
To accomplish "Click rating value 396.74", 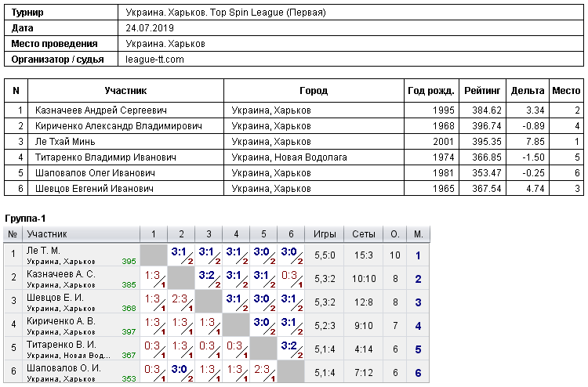I will [x=486, y=126].
